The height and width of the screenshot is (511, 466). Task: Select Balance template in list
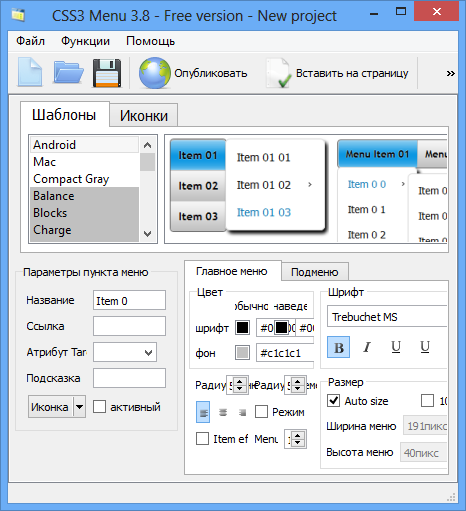tap(84, 196)
